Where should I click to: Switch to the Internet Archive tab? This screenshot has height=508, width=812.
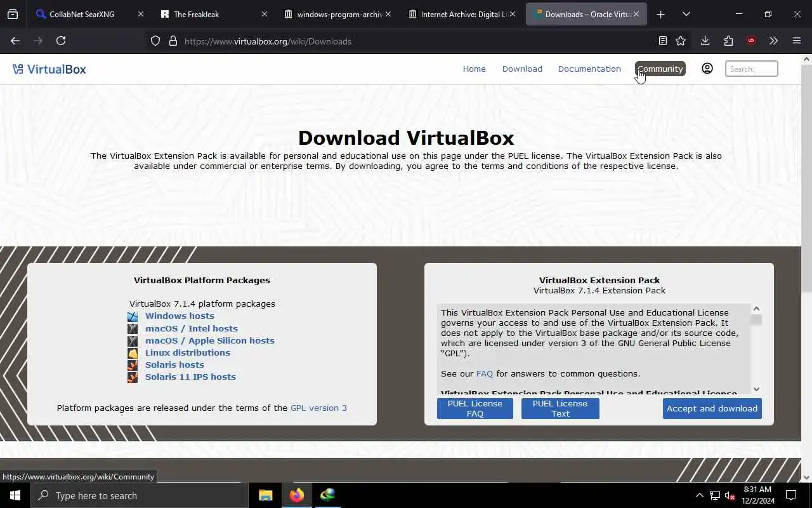463,14
